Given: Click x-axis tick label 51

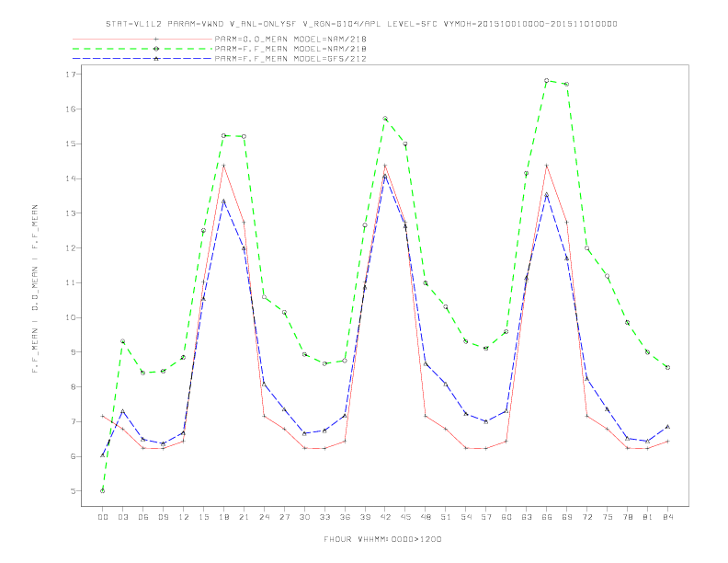Looking at the screenshot, I should pos(446,517).
